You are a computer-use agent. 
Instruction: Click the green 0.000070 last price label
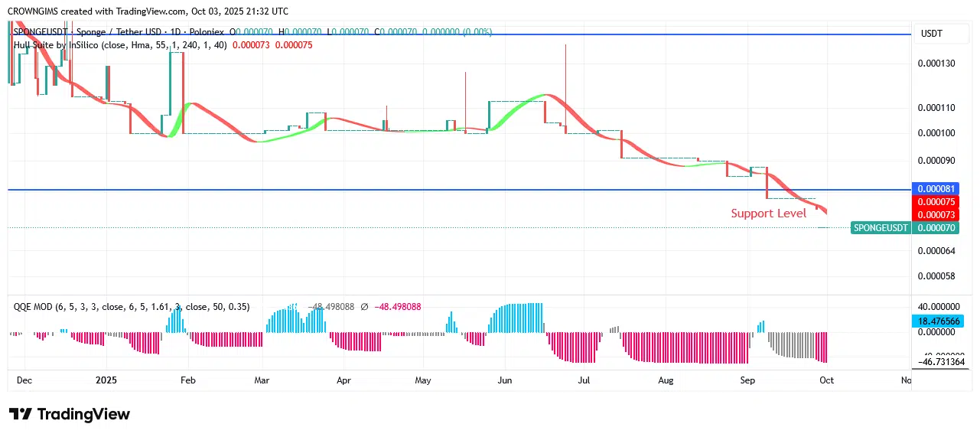pos(936,227)
